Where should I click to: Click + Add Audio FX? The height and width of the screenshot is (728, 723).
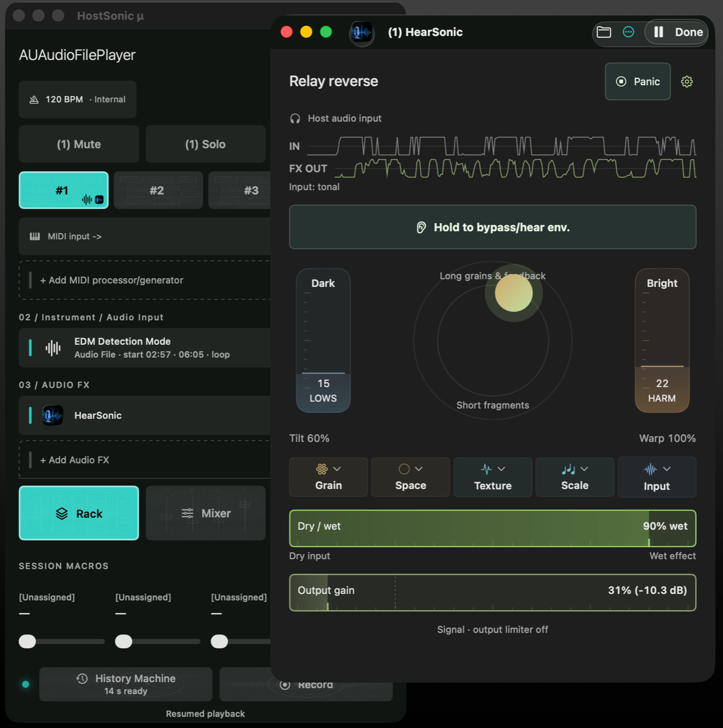(146, 460)
